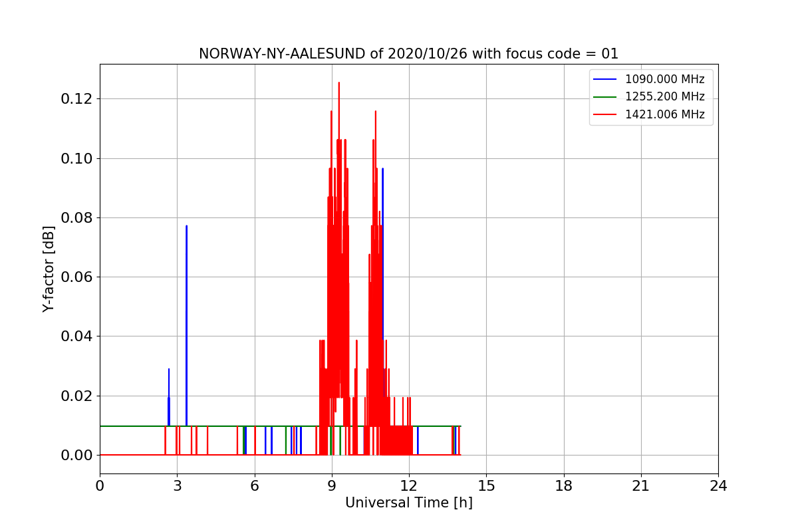This screenshot has height=532, width=798.
Task: Click the x-axis tick label 9
Action: (x=332, y=486)
